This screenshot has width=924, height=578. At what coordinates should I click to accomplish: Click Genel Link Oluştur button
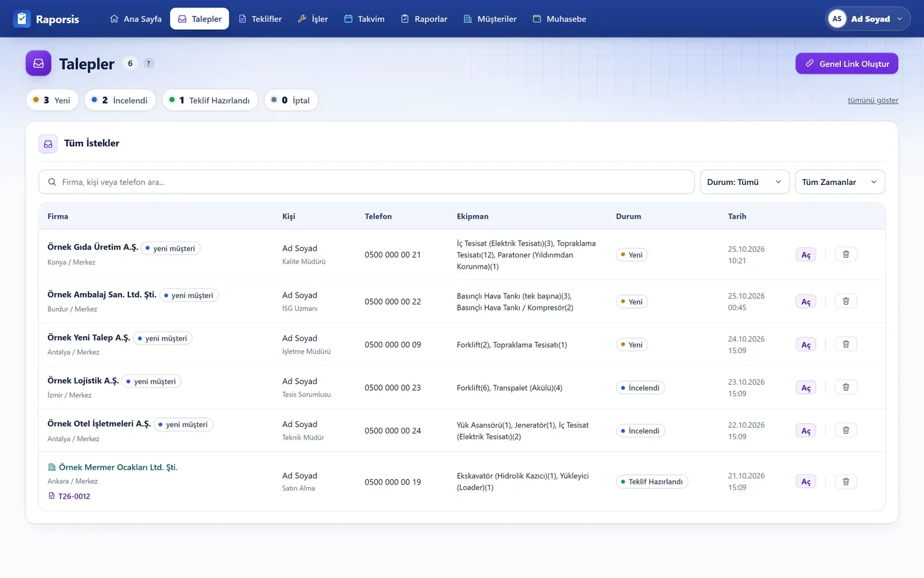pos(847,64)
